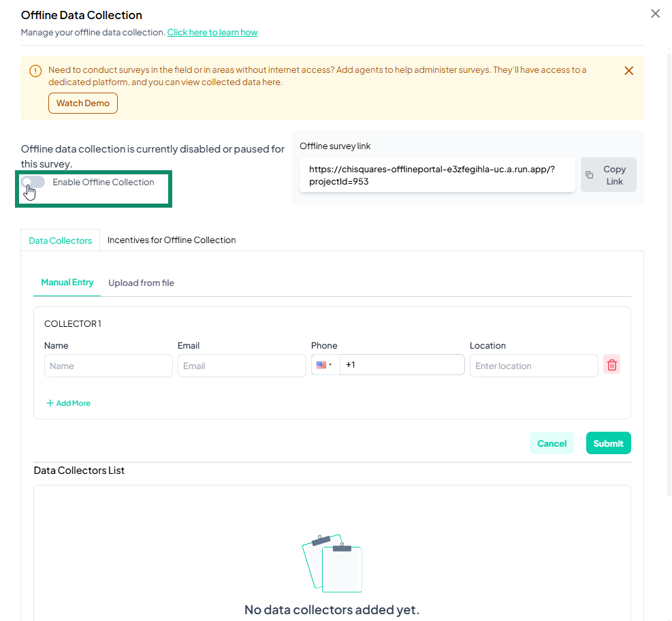Switch to Incentives for Offline Collection tab
The width and height of the screenshot is (672, 621).
pyautogui.click(x=172, y=240)
